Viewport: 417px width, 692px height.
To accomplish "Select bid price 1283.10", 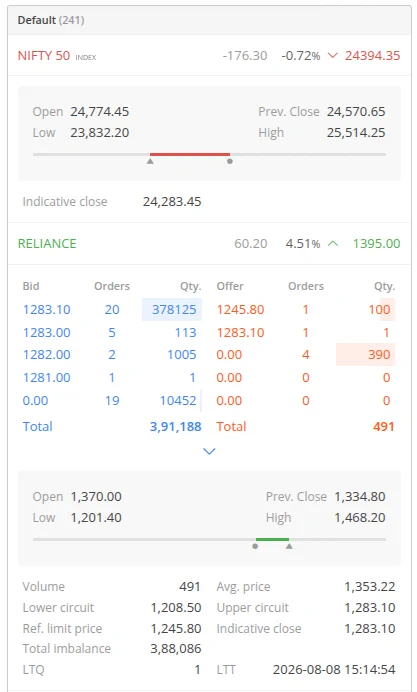I will 47,309.
